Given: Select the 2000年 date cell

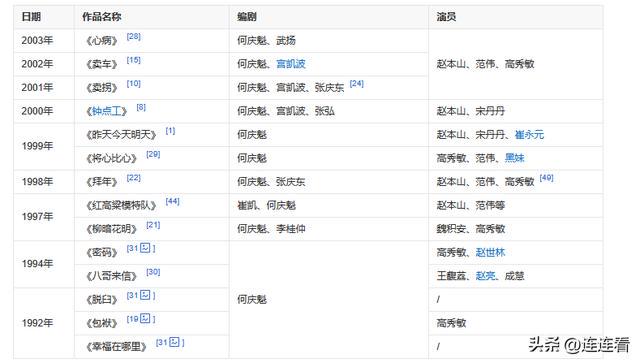Looking at the screenshot, I should (x=44, y=111).
